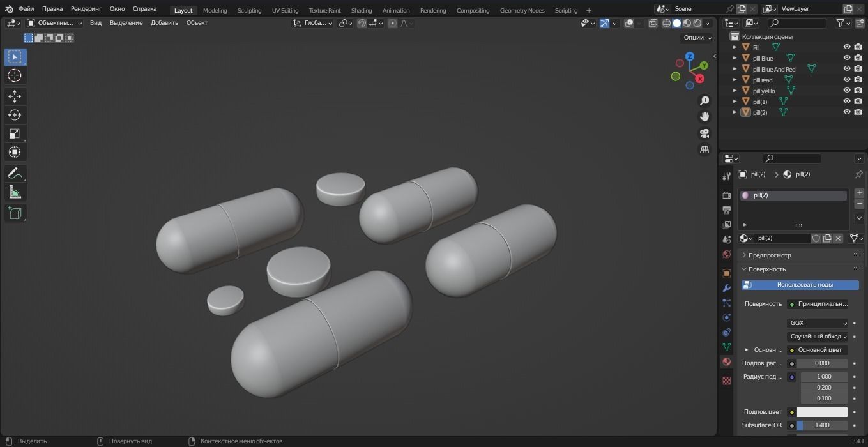Click the Использовать ноды button
The width and height of the screenshot is (868, 447).
800,285
